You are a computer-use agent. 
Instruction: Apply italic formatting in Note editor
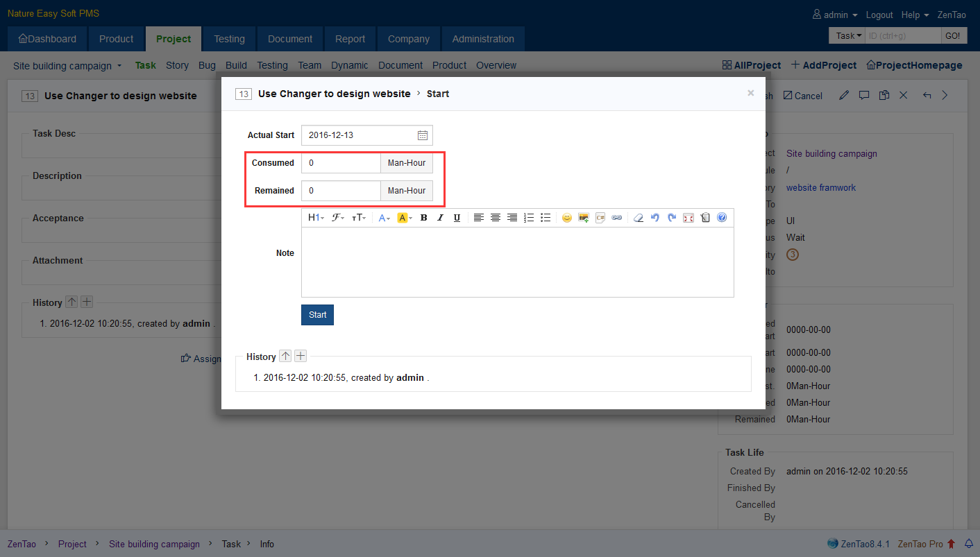pyautogui.click(x=440, y=218)
